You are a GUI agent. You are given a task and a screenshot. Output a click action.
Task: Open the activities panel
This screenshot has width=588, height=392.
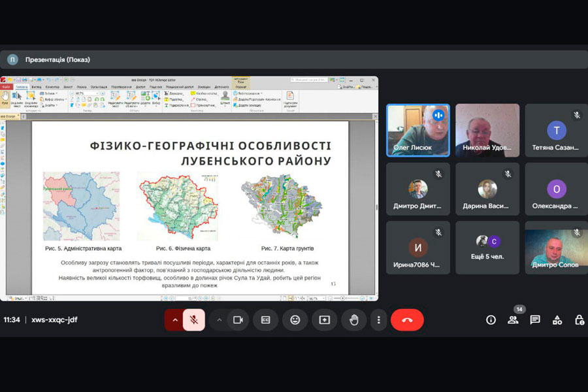(x=557, y=319)
